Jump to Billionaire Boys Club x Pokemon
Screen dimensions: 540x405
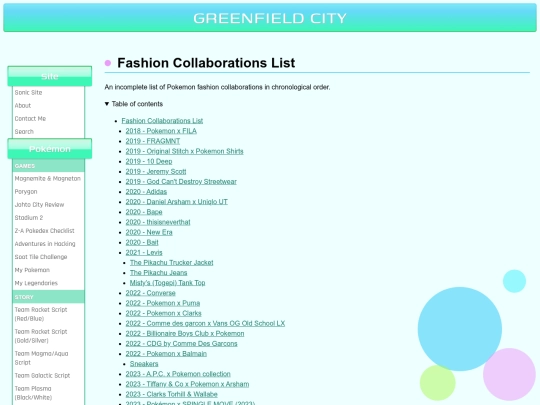185,333
